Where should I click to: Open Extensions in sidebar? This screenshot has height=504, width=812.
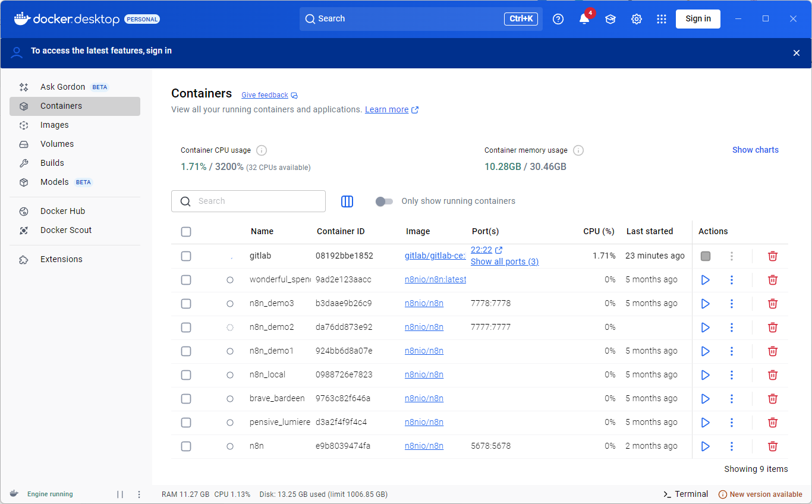pyautogui.click(x=75, y=260)
